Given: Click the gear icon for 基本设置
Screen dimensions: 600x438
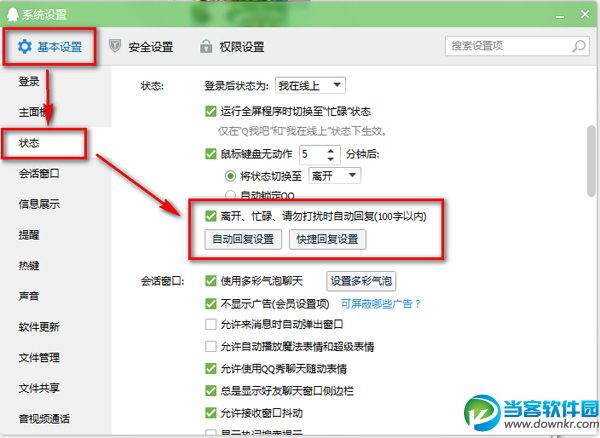Looking at the screenshot, I should tap(25, 46).
